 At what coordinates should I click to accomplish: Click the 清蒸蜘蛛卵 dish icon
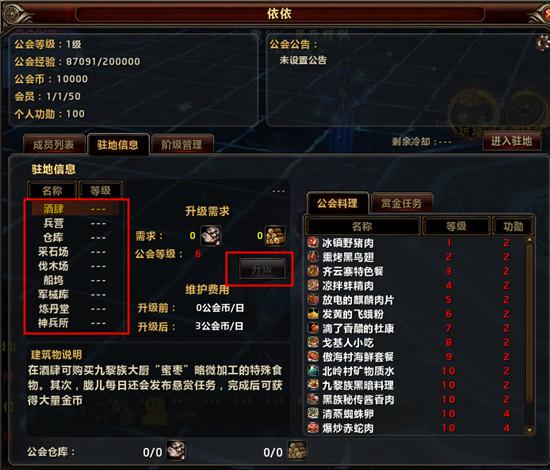tap(313, 413)
